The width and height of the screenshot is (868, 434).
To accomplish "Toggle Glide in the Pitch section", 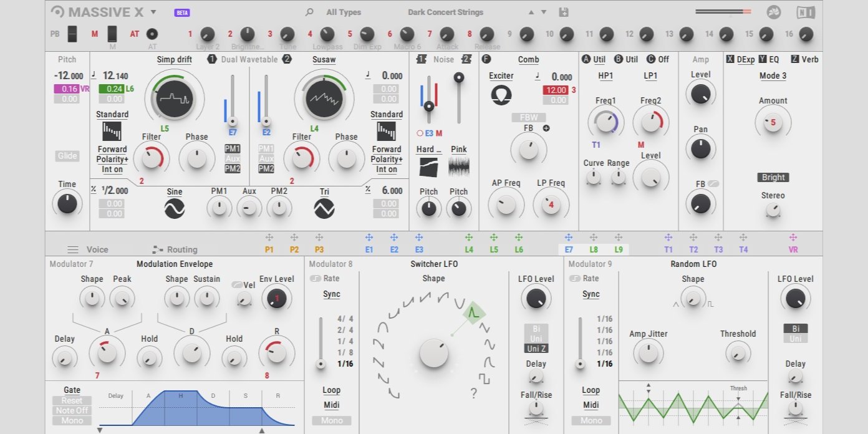I will click(x=67, y=156).
